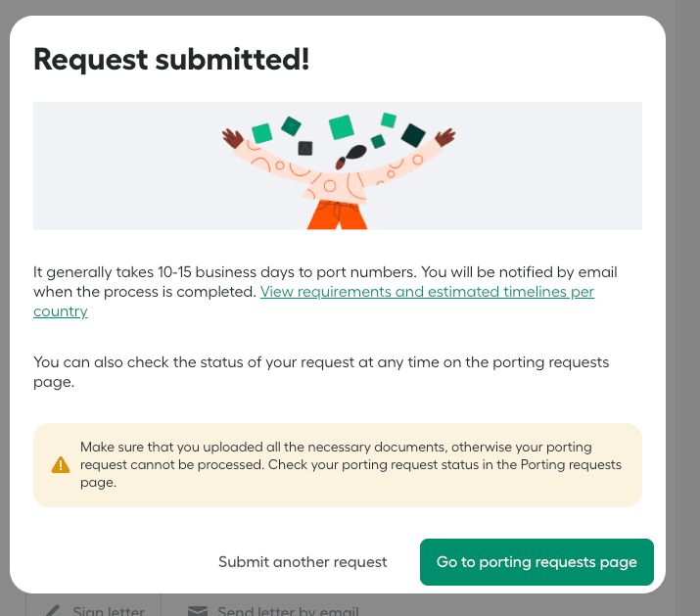Image resolution: width=700 pixels, height=616 pixels.
Task: Click the Request submitted! heading
Action: [171, 60]
